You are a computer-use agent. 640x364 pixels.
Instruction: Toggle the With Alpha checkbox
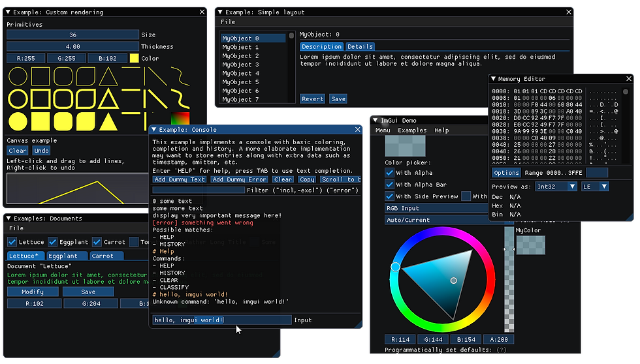click(389, 173)
